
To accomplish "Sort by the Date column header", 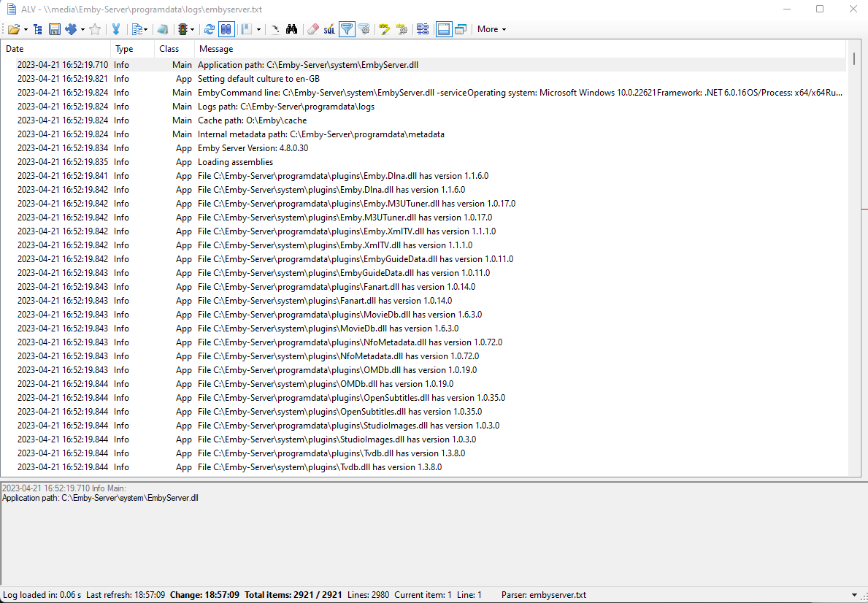I will [56, 49].
